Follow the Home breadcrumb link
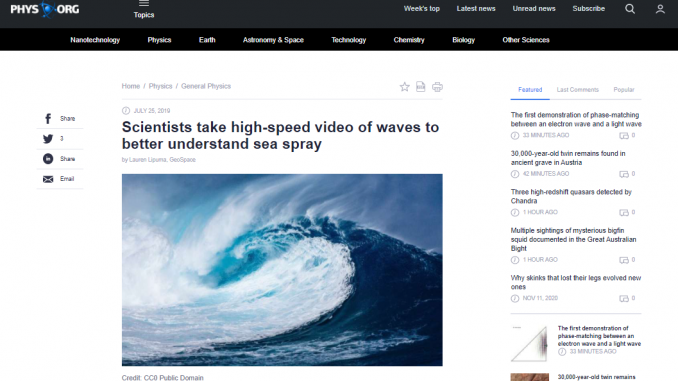This screenshot has width=678, height=381. 131,86
